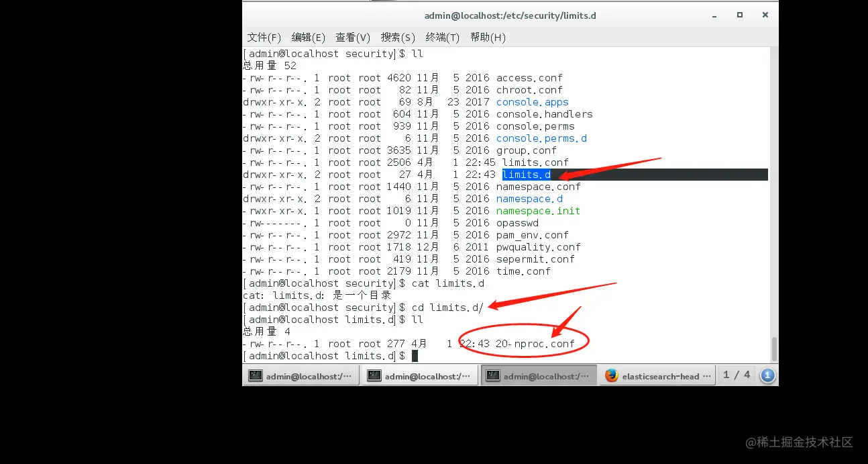Screen dimensions: 868x464
Task: Click the time 22:45 on the limits.conf row
Action: coord(481,163)
